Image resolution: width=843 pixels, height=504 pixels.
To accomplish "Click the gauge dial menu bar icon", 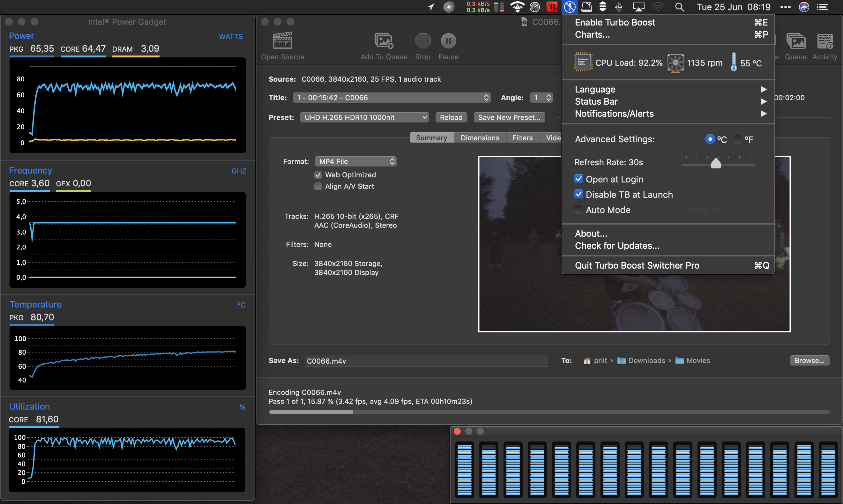I will point(534,7).
